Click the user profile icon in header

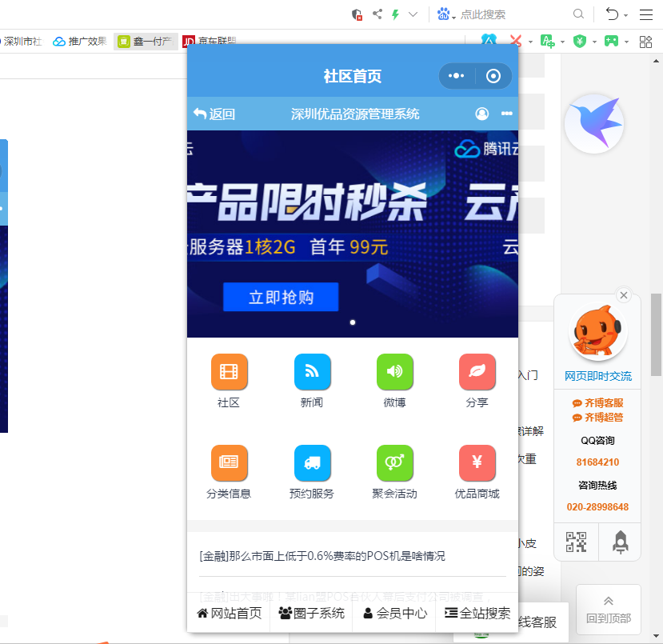tap(481, 114)
